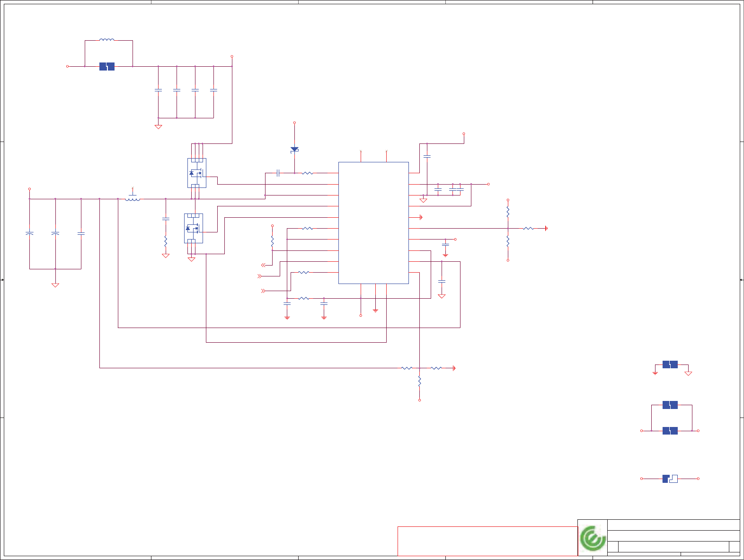Click the green circular company logo
This screenshot has height=560, width=744.
pyautogui.click(x=593, y=538)
